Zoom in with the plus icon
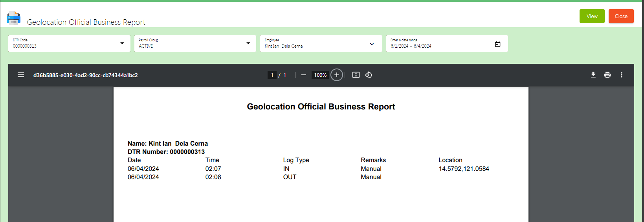The width and height of the screenshot is (644, 222). click(337, 75)
